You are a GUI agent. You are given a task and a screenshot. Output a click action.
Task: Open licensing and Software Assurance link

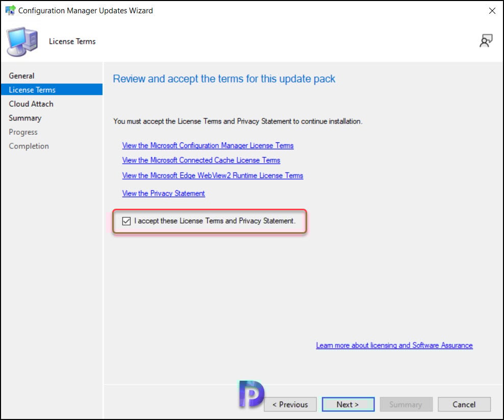click(x=394, y=345)
